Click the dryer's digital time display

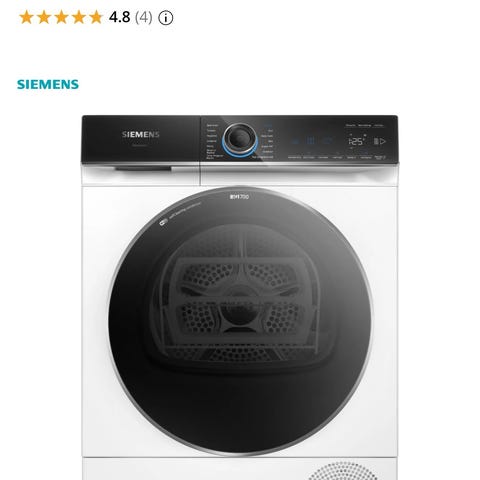pos(357,141)
